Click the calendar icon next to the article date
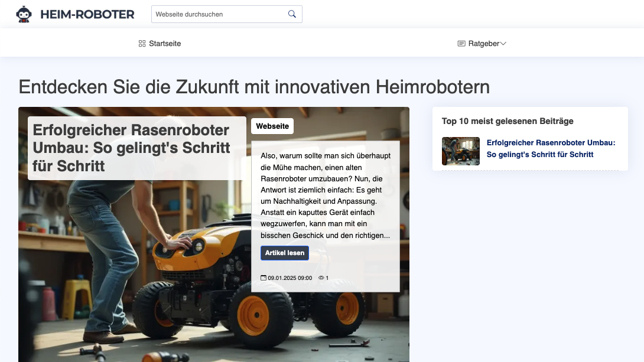Viewport: 644px width, 362px height. (264, 278)
